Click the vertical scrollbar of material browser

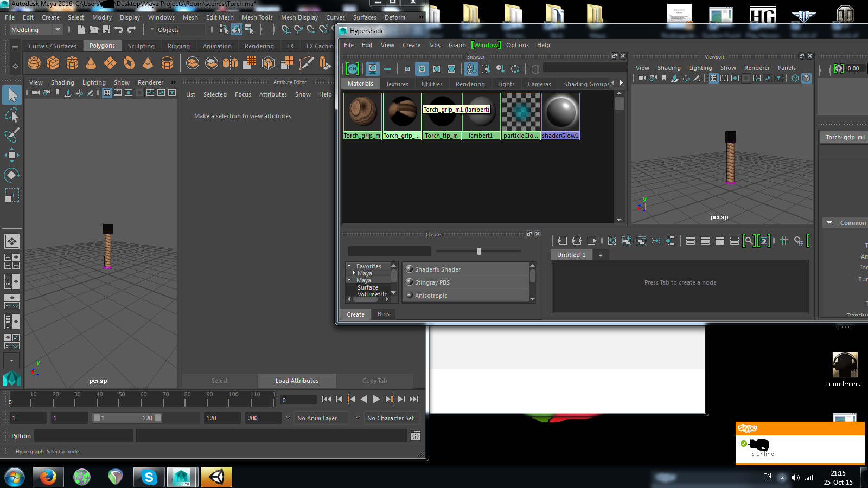tap(619, 104)
